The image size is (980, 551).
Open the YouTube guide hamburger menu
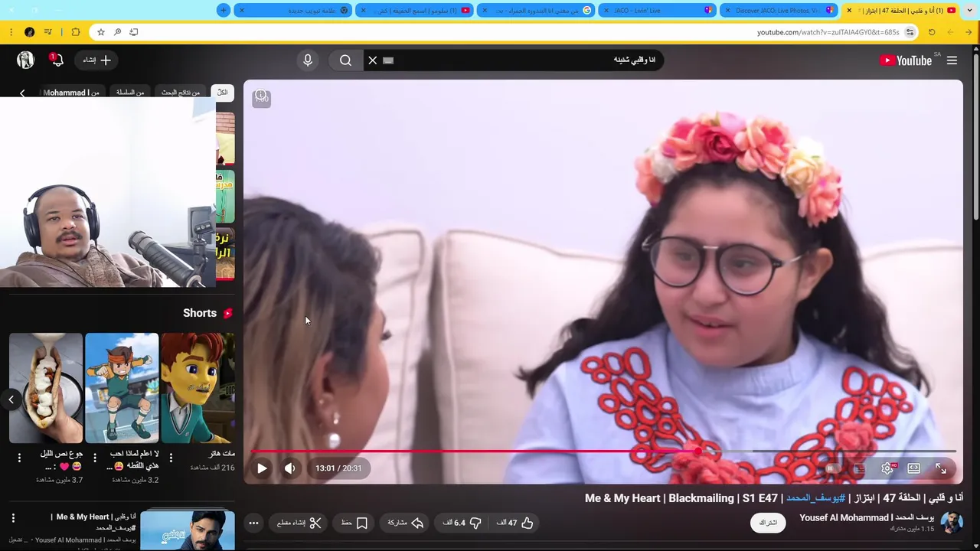952,60
